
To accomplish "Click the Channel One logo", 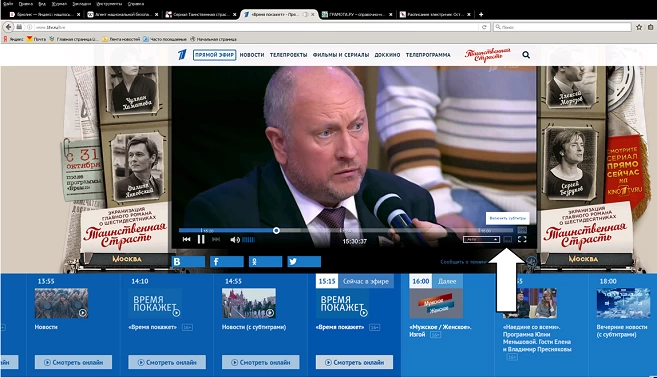I will coord(182,54).
